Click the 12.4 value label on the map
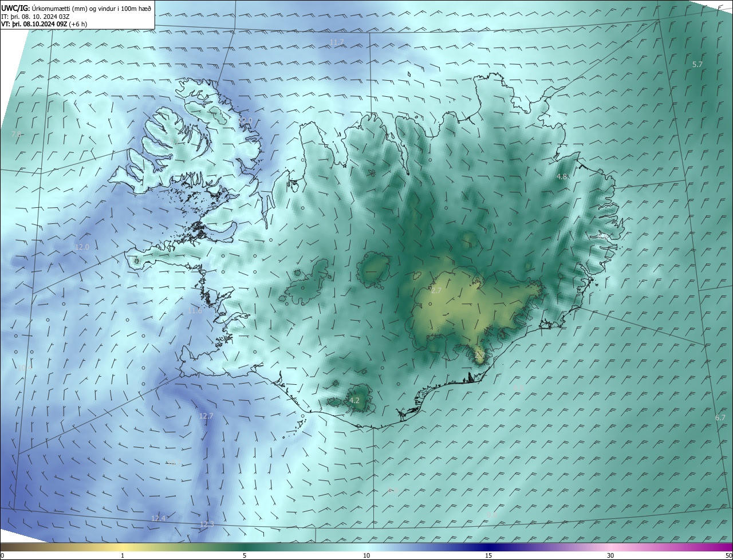 tap(158, 519)
